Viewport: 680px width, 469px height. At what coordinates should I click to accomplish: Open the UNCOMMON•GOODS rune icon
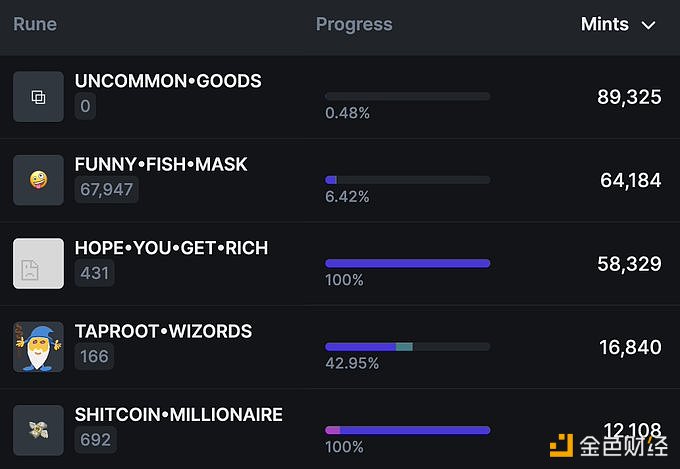[x=38, y=97]
